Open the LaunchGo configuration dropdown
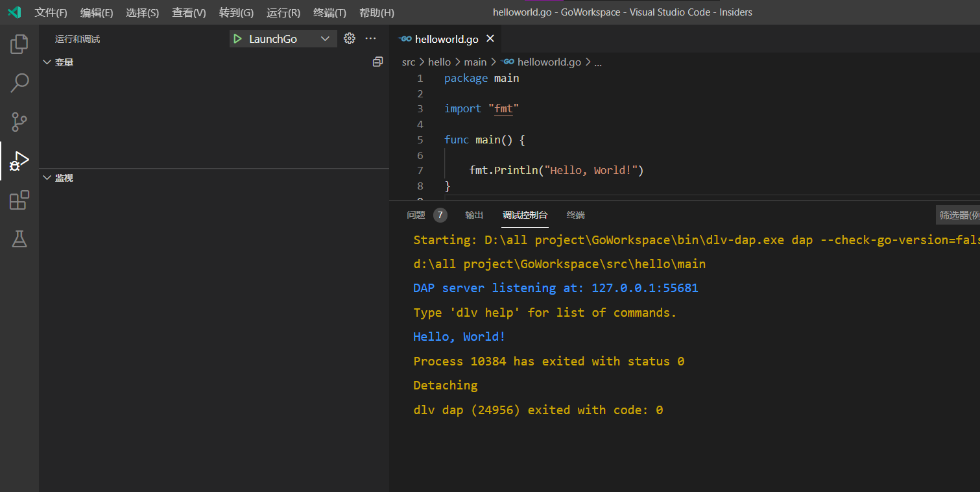The image size is (980, 492). point(283,39)
